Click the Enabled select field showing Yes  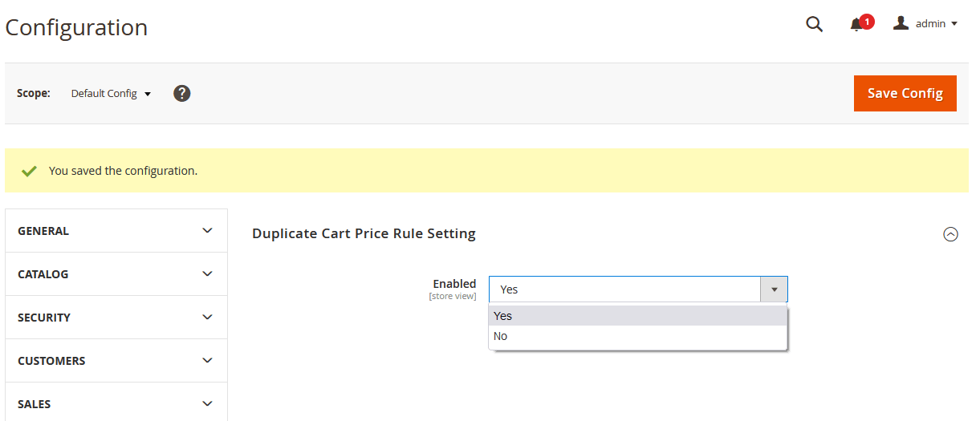(624, 289)
